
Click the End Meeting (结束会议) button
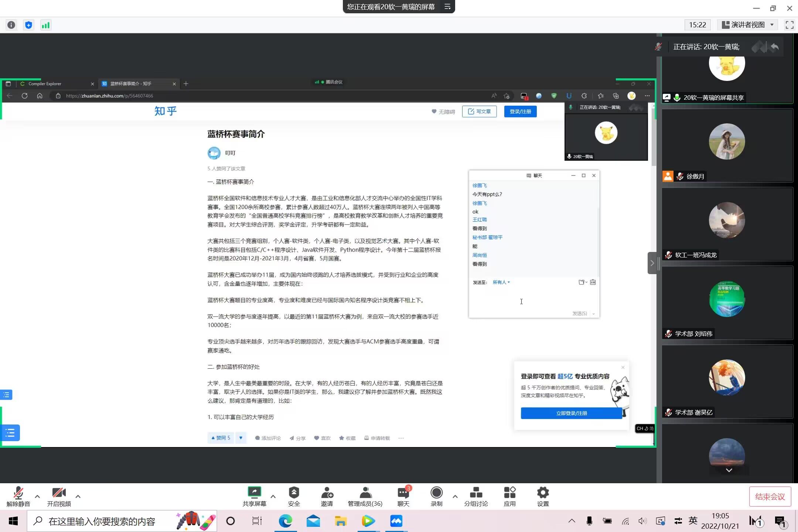[x=770, y=497]
